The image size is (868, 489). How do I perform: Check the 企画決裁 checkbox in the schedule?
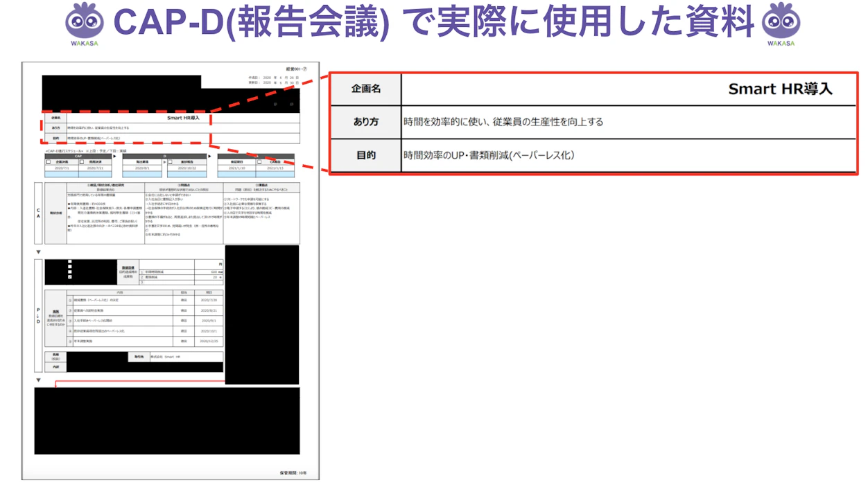(49, 162)
